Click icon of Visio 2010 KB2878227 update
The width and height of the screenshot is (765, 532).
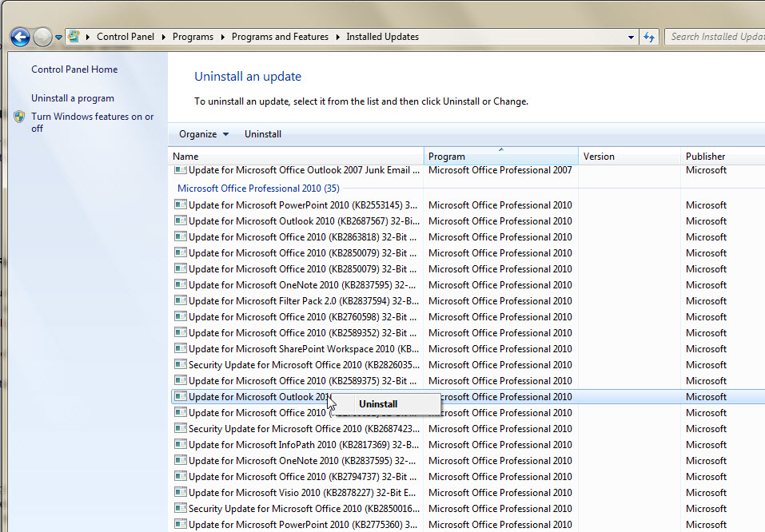(181, 493)
